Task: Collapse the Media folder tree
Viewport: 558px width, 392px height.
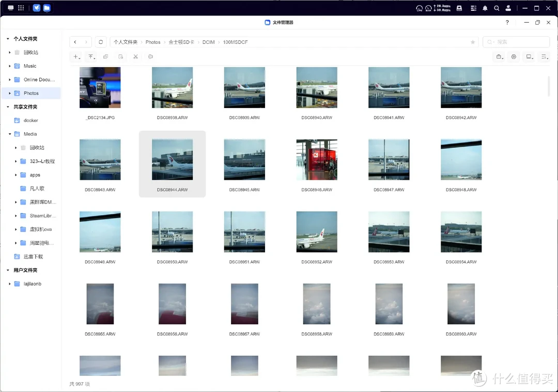Action: [x=10, y=134]
